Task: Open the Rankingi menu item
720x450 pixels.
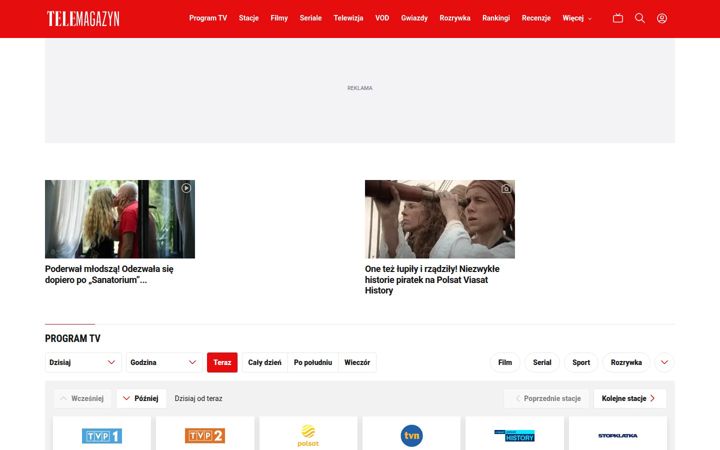Action: [496, 18]
